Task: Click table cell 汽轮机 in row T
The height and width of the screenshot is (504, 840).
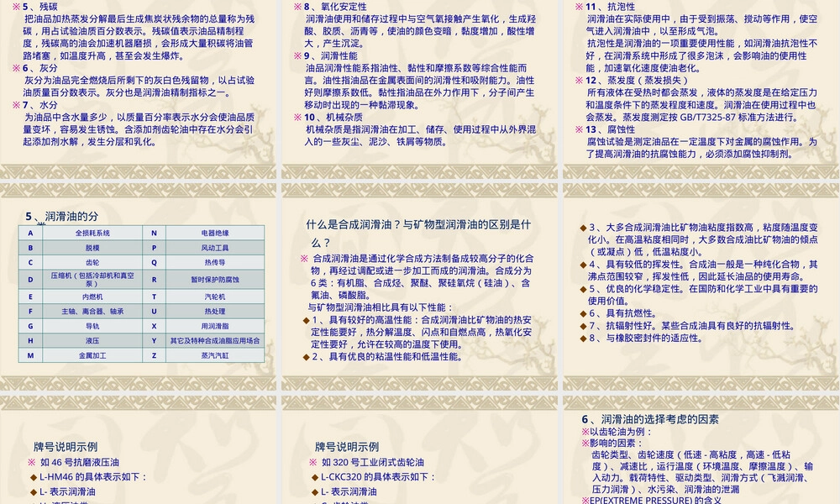Action: (x=215, y=297)
